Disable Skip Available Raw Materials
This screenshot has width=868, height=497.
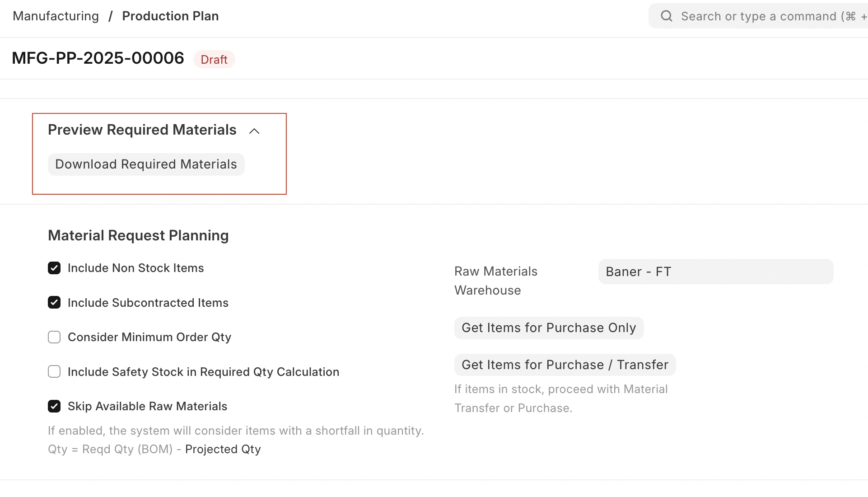[54, 406]
